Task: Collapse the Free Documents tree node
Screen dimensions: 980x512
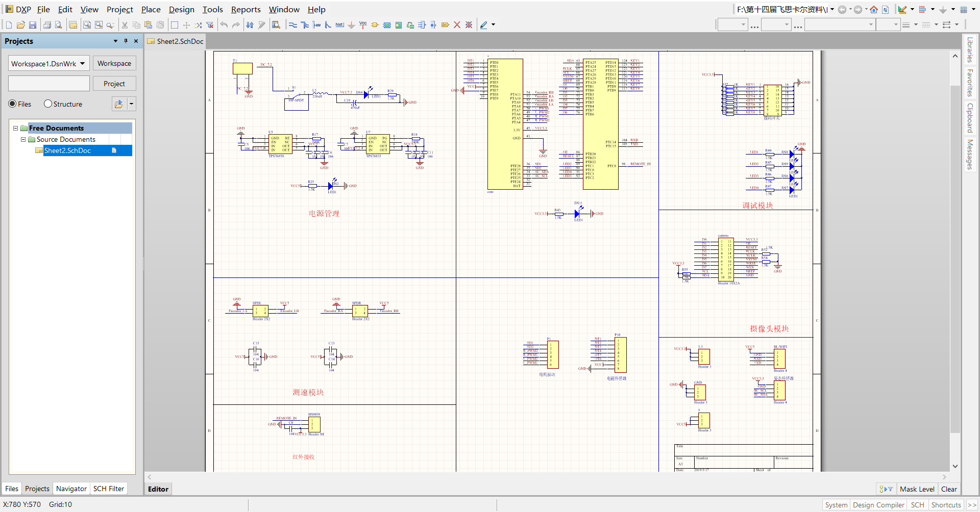Action: (15, 128)
